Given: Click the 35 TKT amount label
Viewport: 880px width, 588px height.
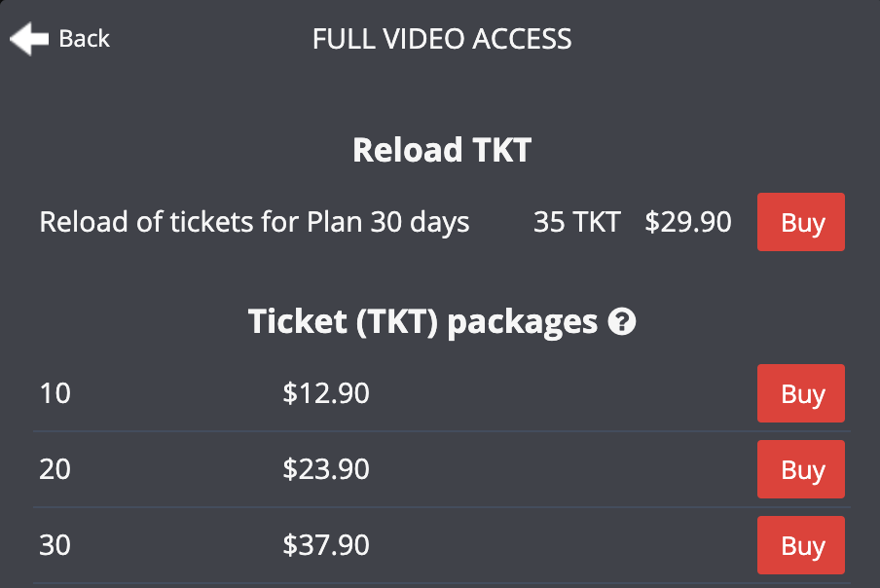Looking at the screenshot, I should point(576,222).
